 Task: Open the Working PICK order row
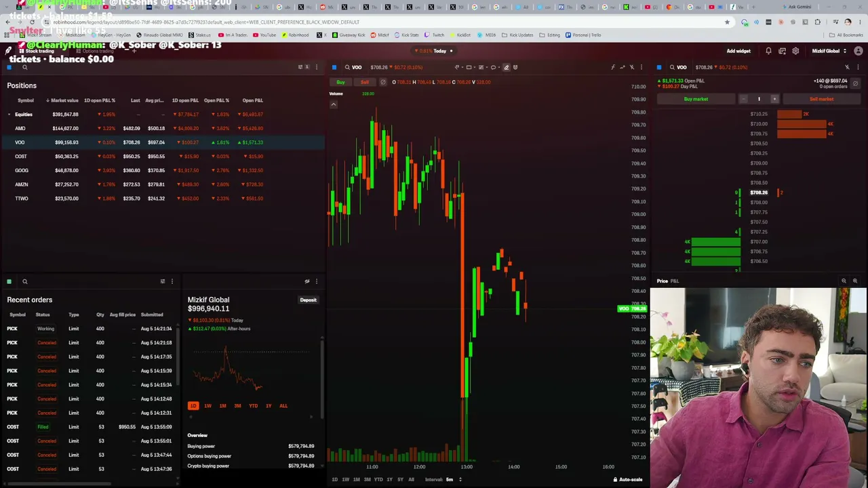click(90, 329)
